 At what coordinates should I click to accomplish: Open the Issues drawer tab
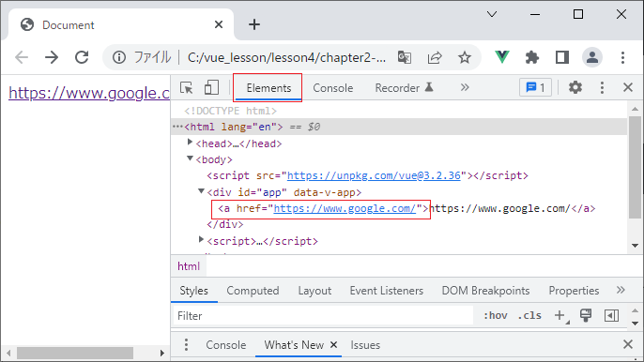365,345
